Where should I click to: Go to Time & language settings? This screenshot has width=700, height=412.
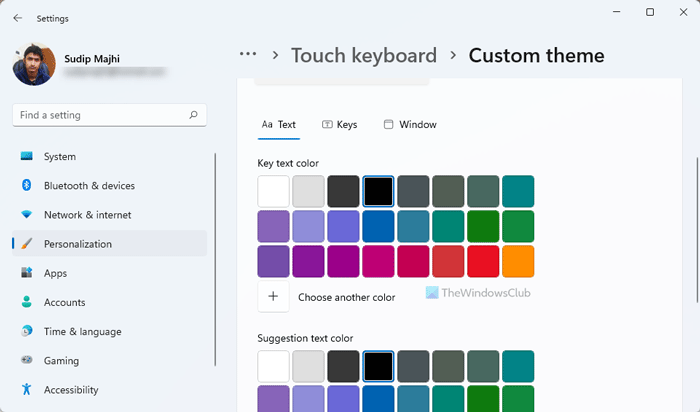pos(82,331)
